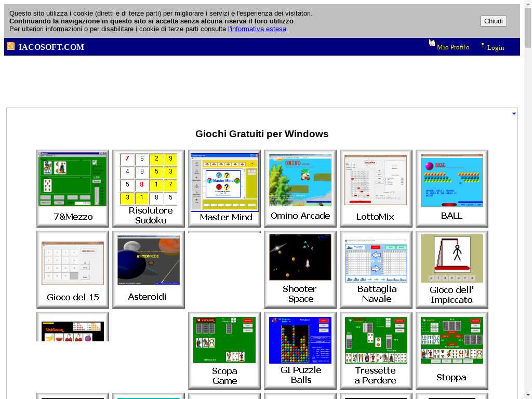Launch the LottoMix tile

pos(376,189)
